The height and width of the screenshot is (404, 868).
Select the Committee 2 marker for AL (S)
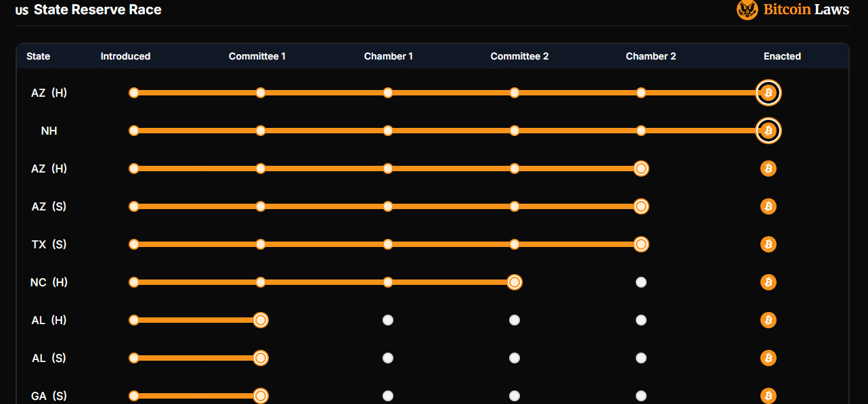pos(515,358)
